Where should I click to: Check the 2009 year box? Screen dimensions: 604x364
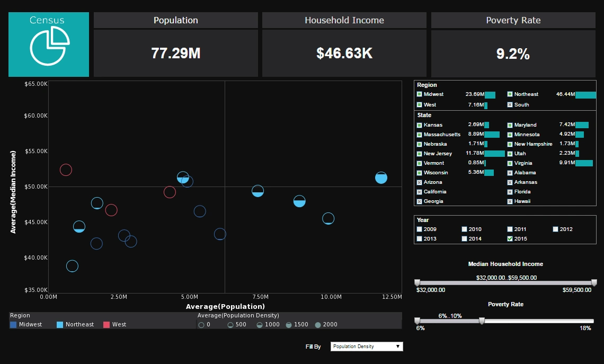[419, 229]
